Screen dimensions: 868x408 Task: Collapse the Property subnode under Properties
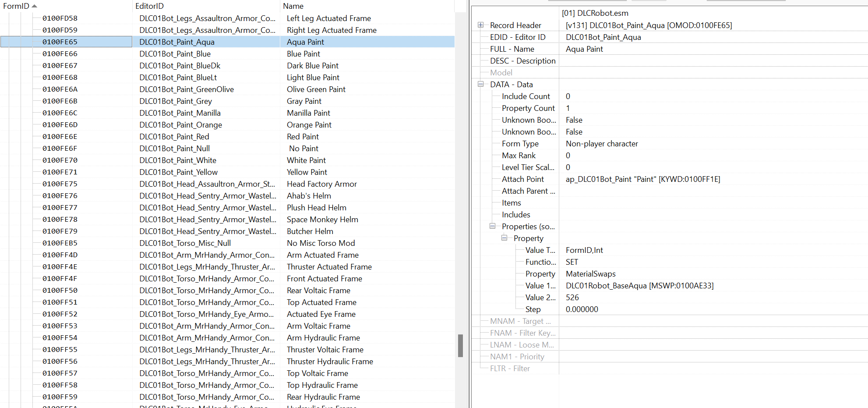point(504,238)
